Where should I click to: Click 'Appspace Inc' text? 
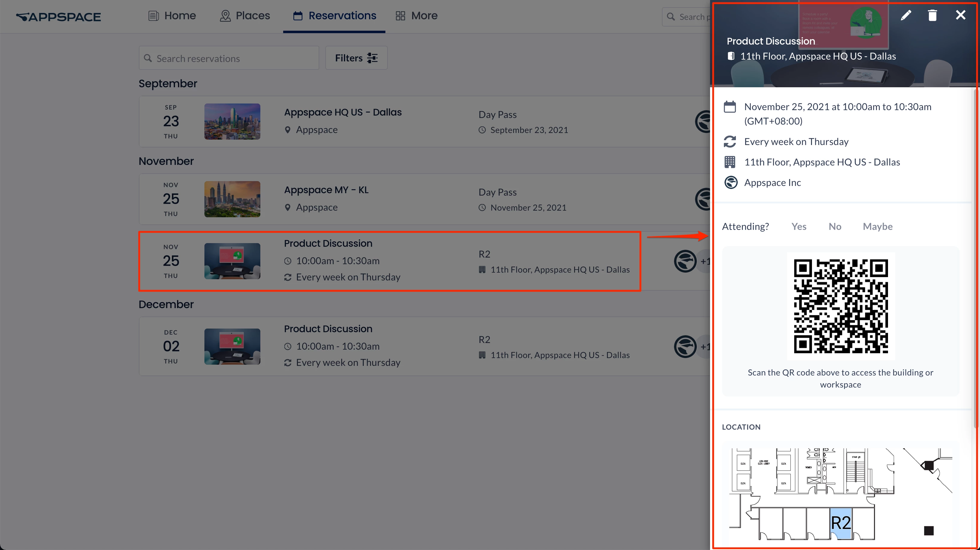[x=772, y=182]
